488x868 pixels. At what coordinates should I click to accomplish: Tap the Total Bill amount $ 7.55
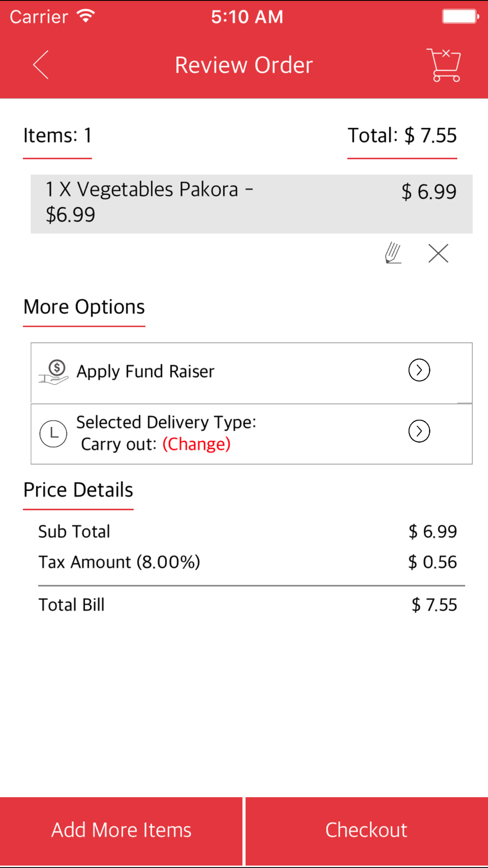(434, 605)
